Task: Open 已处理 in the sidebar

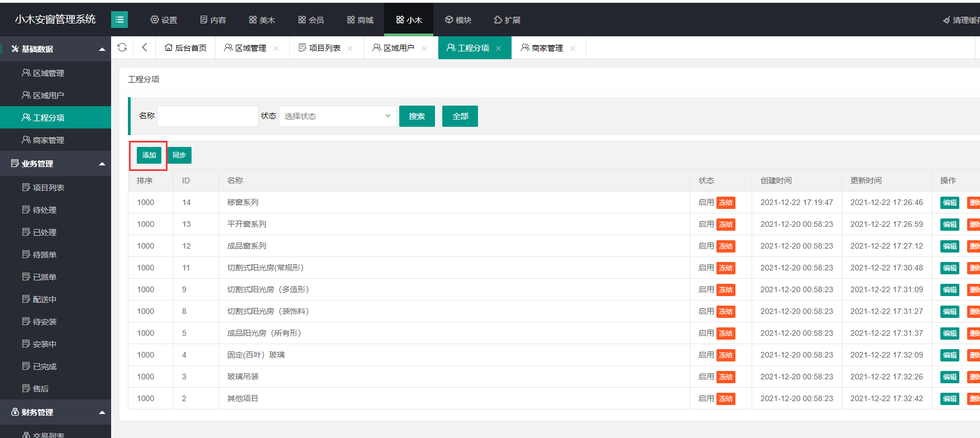Action: coord(55,232)
